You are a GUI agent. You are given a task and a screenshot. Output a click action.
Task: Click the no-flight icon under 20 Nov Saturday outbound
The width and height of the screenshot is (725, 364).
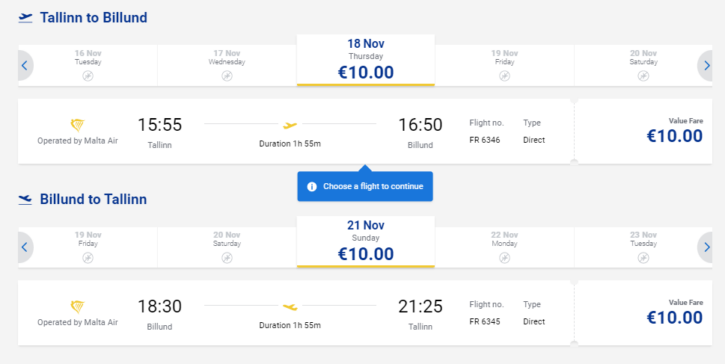click(x=643, y=76)
